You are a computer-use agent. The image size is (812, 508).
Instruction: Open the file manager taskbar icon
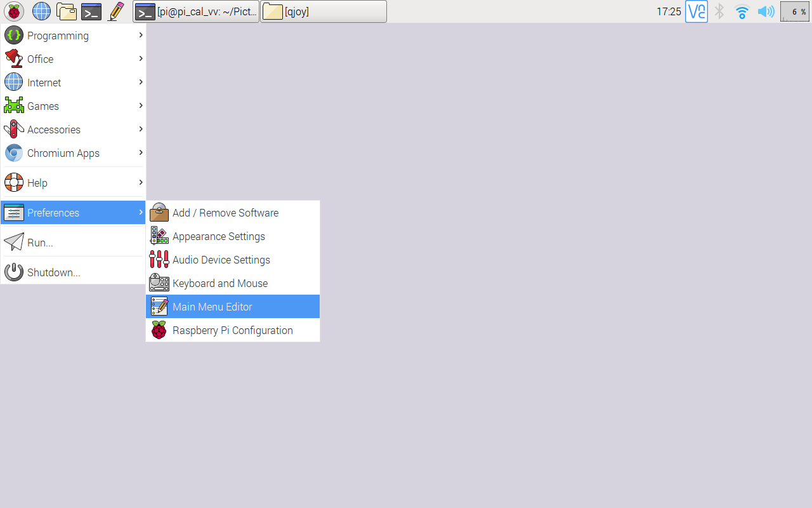66,11
